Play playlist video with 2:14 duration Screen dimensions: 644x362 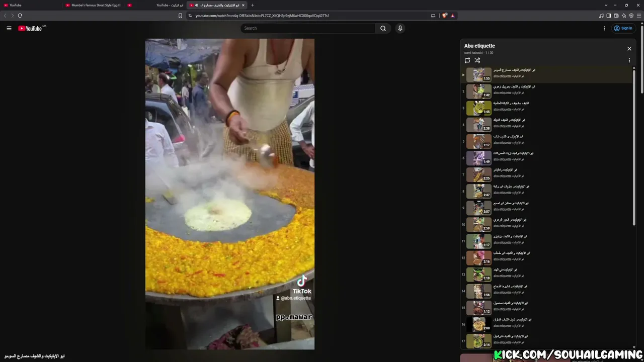pos(546,341)
